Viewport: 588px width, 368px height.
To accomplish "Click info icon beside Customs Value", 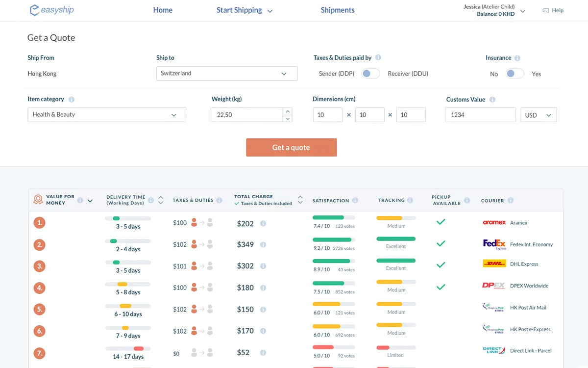I will pos(492,99).
